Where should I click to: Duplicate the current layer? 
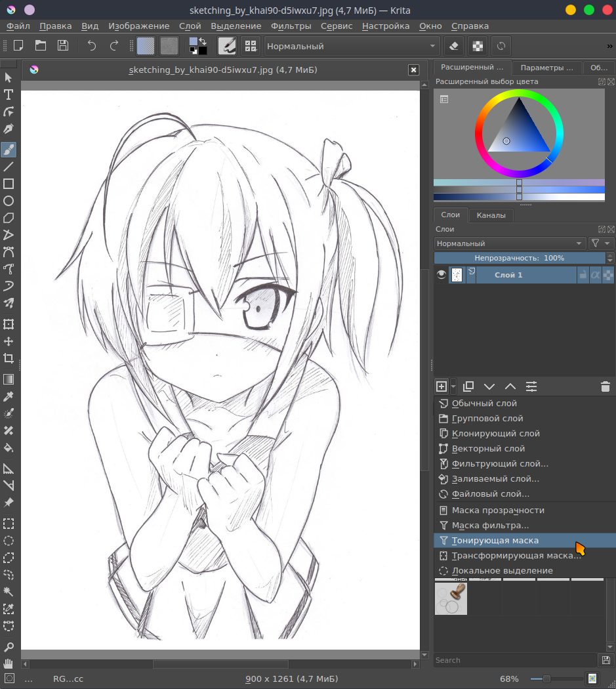tap(468, 386)
